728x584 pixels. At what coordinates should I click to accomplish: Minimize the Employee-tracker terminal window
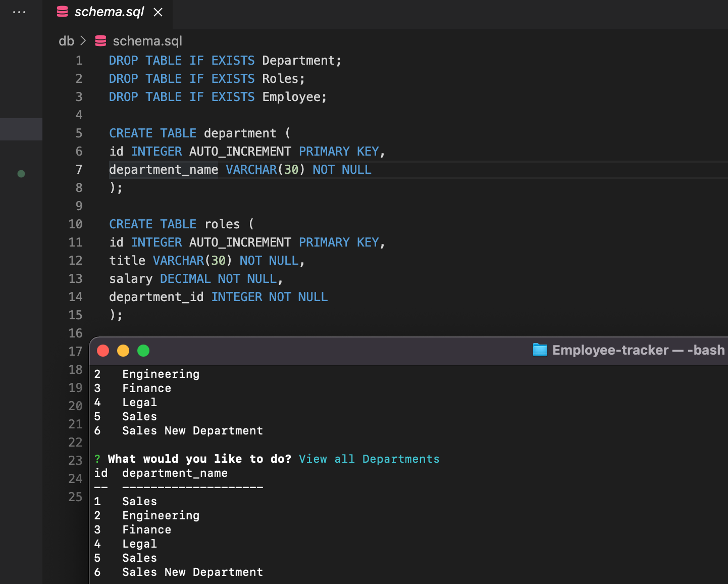[x=123, y=351]
